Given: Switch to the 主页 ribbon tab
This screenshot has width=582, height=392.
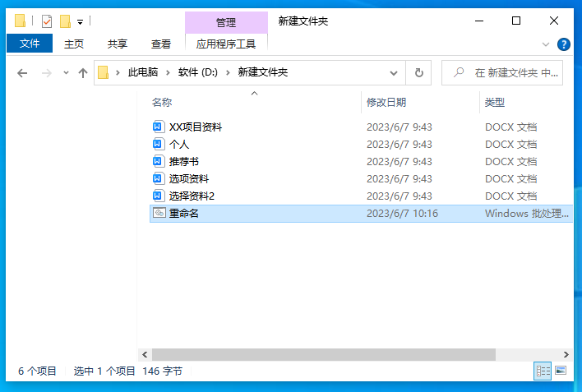Looking at the screenshot, I should click(x=74, y=44).
